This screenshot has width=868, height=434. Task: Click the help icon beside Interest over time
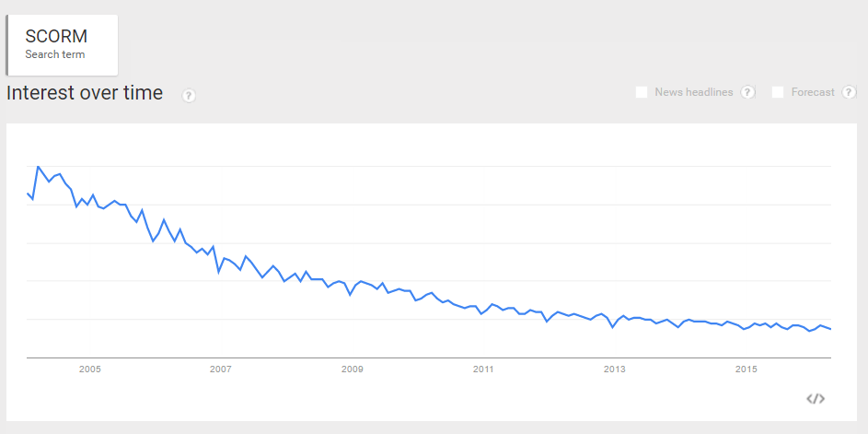189,95
